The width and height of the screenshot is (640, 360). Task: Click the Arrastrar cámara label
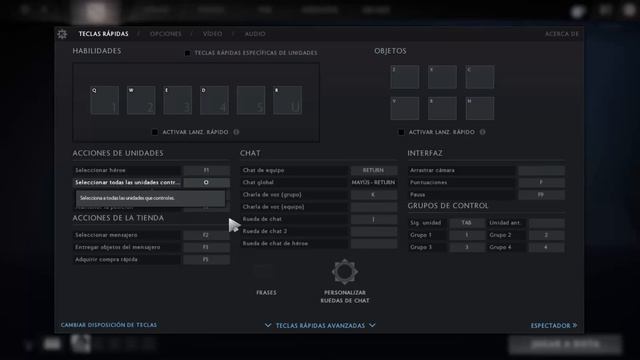click(432, 170)
